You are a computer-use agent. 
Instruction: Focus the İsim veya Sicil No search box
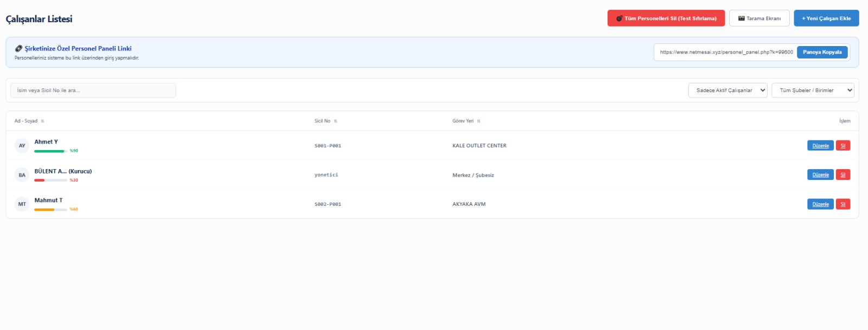(x=93, y=90)
